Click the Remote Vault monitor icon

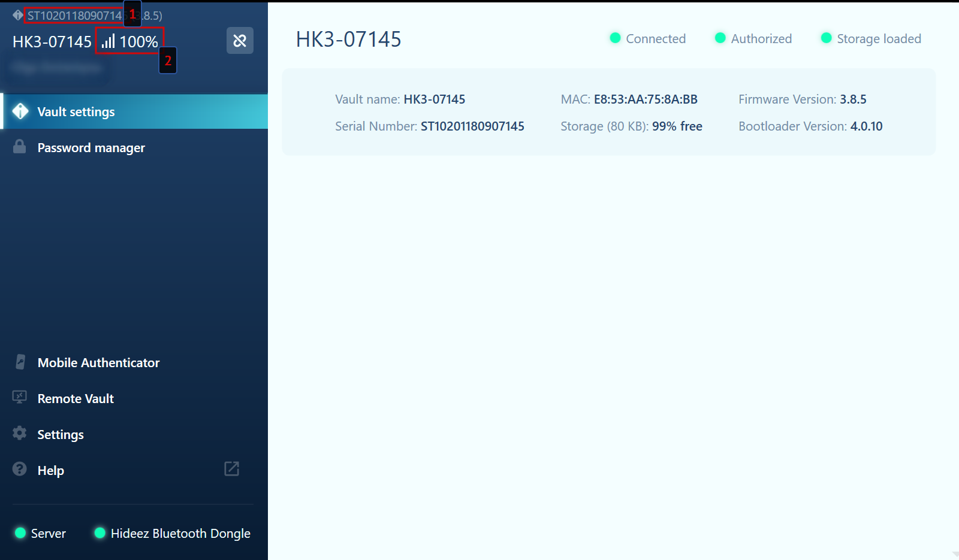pos(20,398)
